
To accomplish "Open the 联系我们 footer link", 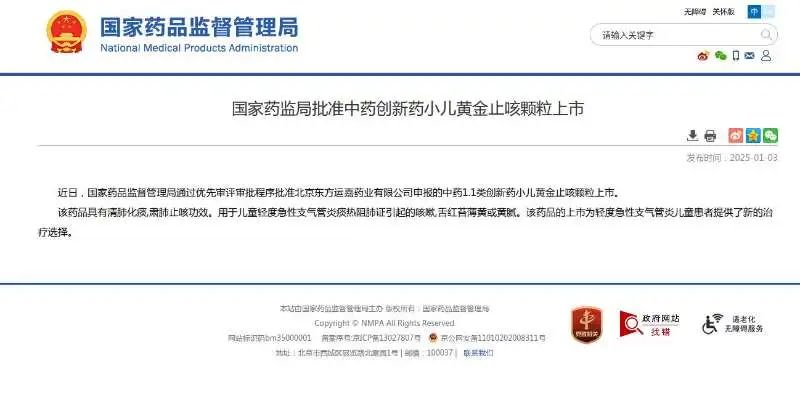I will point(478,353).
